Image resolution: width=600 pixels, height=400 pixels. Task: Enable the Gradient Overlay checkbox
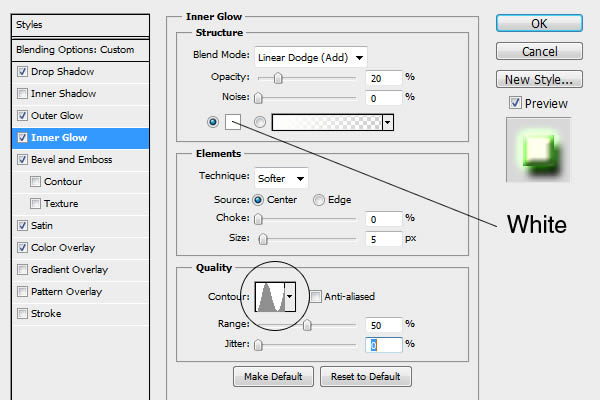click(22, 269)
